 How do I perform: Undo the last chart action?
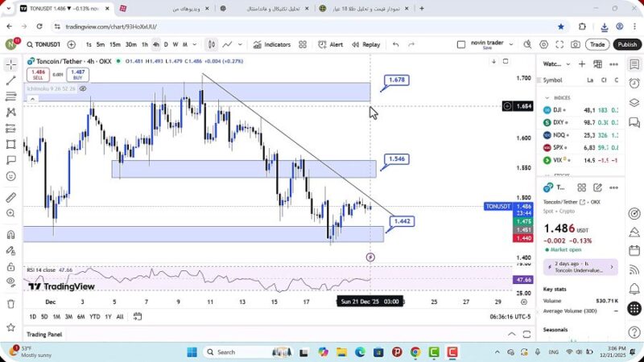point(395,44)
